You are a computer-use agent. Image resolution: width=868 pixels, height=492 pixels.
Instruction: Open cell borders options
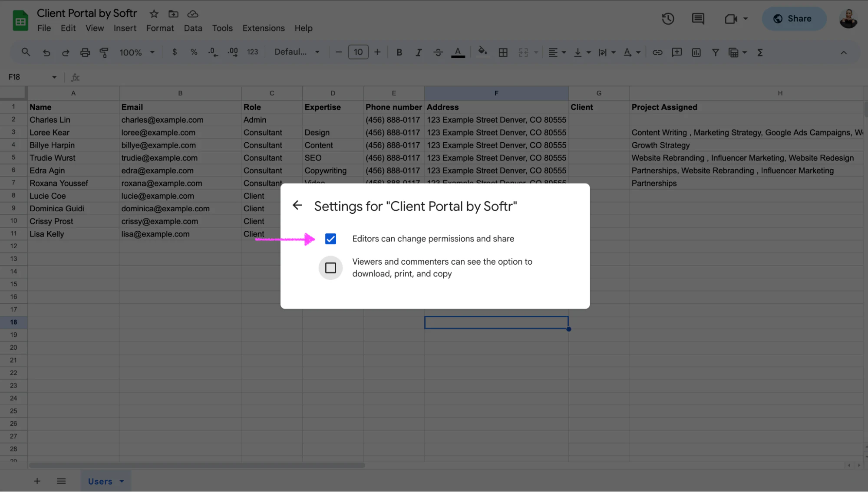(503, 52)
